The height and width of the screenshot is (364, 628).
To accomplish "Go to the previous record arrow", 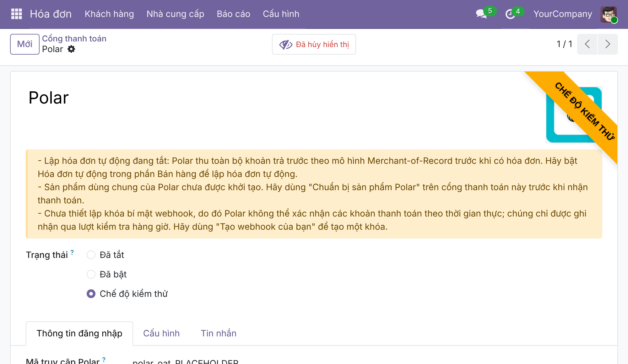I will click(587, 44).
